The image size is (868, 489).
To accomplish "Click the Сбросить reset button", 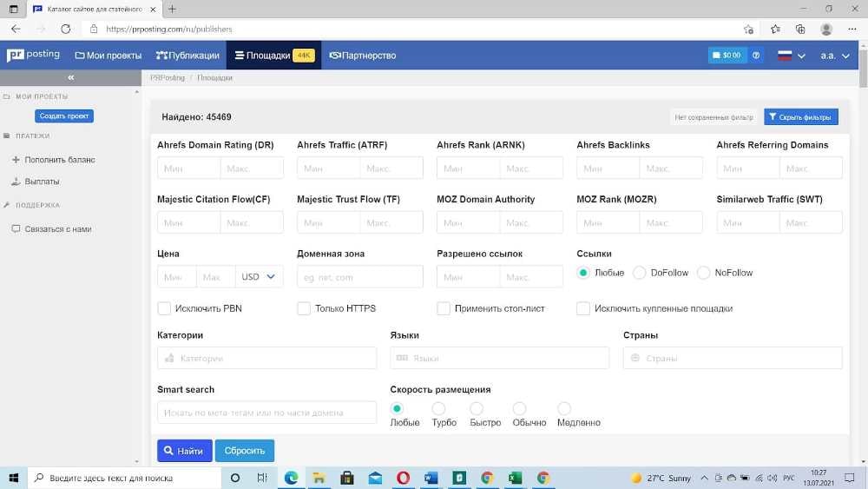I will click(245, 451).
